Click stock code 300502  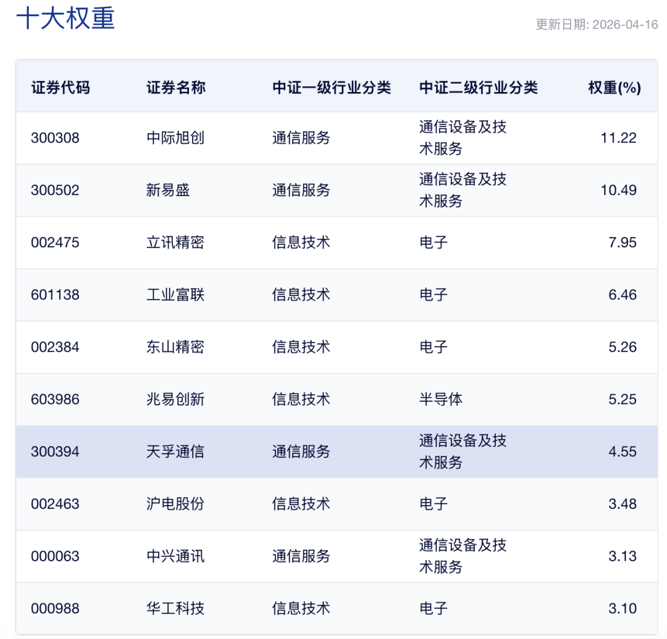pos(55,190)
